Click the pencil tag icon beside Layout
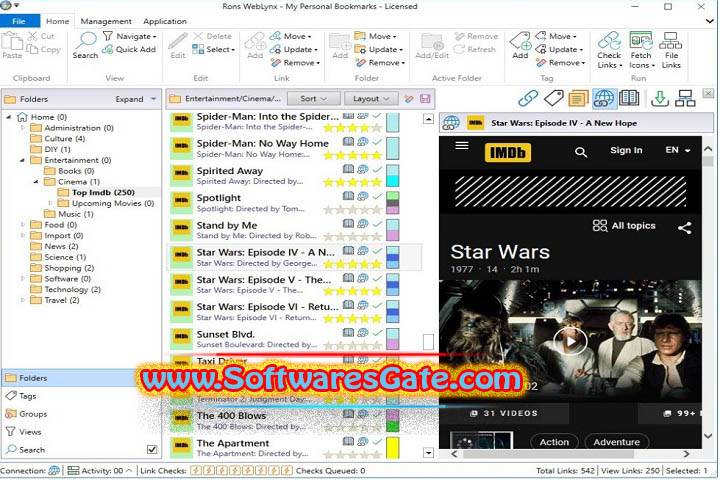Viewport: 720px width, 480px height. coord(409,99)
